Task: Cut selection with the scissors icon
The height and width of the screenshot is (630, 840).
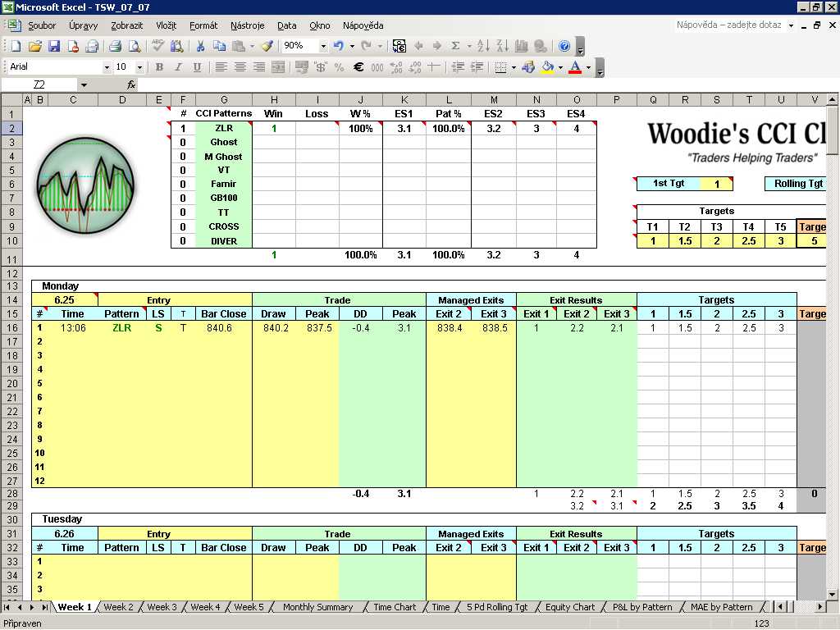Action: (x=200, y=46)
